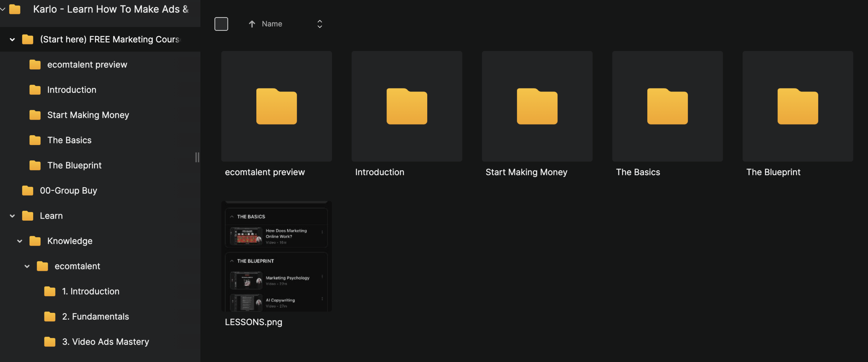
Task: Open The Basics folder icon in grid
Action: pos(667,106)
